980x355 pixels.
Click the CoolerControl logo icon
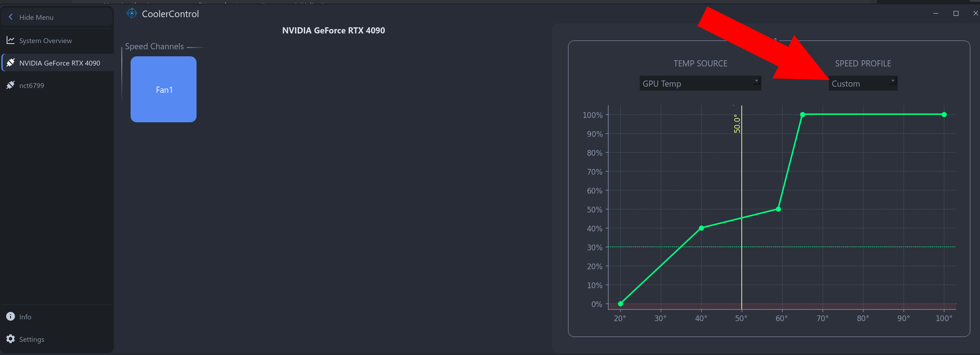click(x=131, y=14)
